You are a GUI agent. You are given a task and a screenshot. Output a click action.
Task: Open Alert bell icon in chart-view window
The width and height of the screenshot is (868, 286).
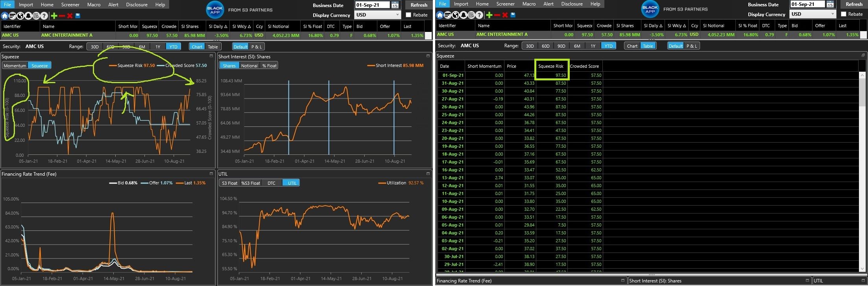(x=28, y=16)
